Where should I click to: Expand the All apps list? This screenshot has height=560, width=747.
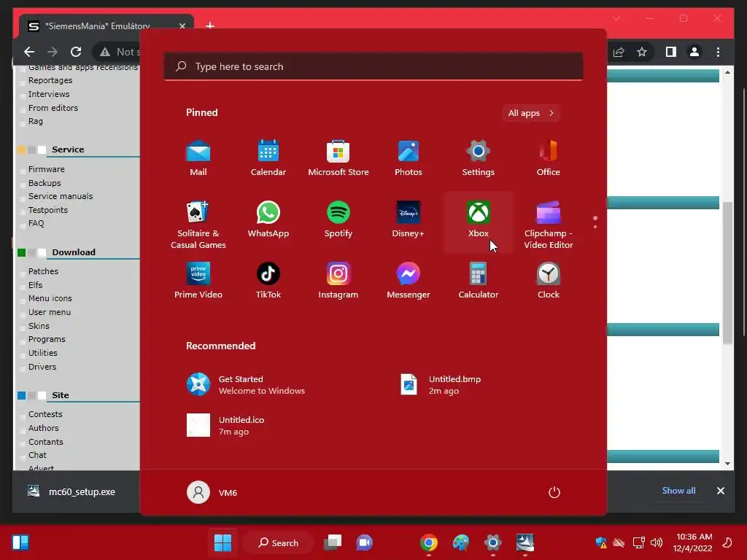coord(531,113)
